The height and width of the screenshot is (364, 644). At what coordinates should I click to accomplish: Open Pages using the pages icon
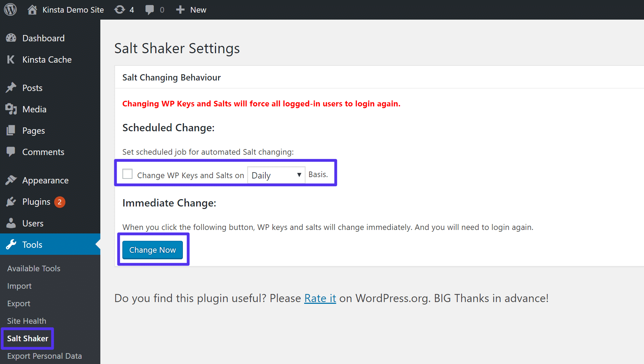11,130
